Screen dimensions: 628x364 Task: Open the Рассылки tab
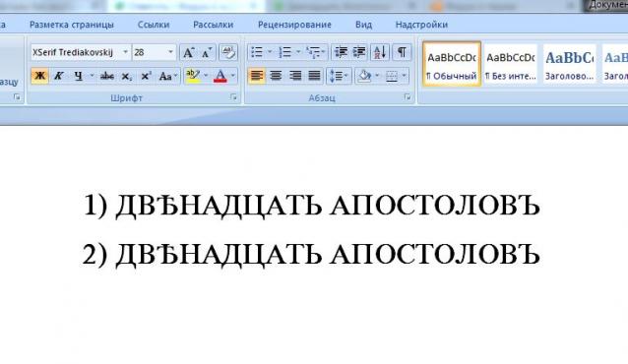pyautogui.click(x=213, y=25)
